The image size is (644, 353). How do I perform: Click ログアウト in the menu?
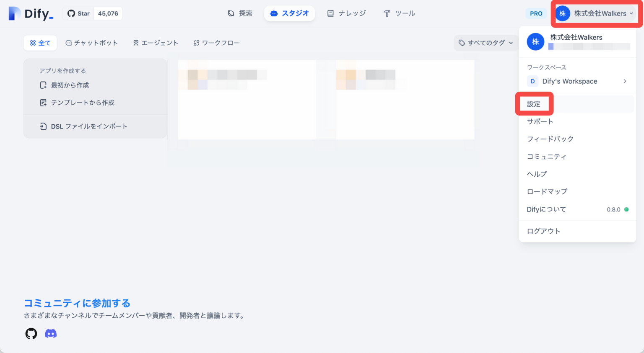[x=543, y=231]
